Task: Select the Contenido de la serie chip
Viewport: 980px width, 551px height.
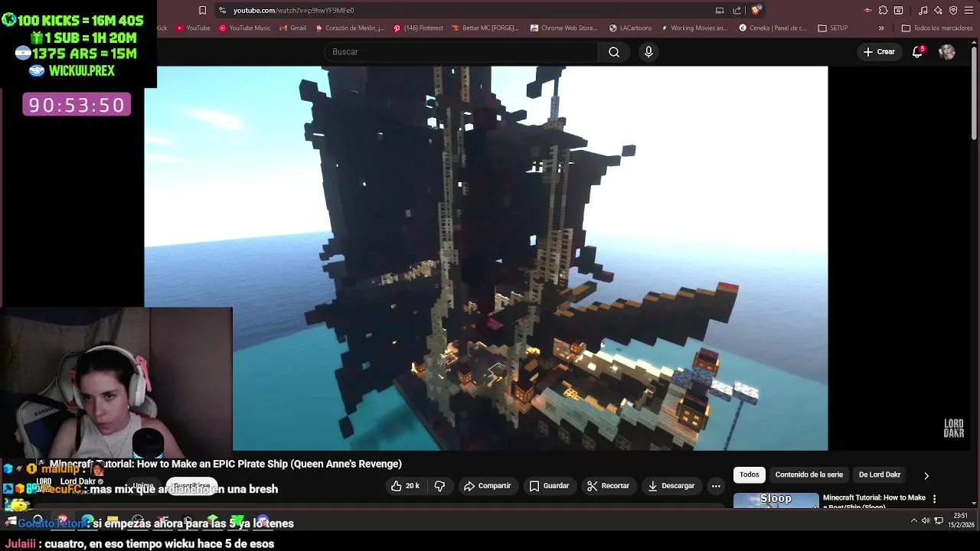Action: pyautogui.click(x=808, y=474)
